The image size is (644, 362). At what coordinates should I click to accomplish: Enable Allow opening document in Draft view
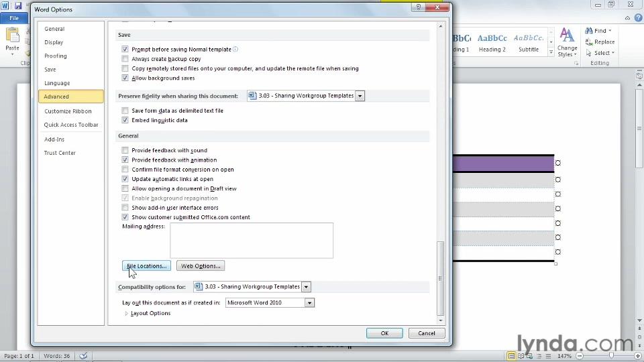(x=125, y=188)
